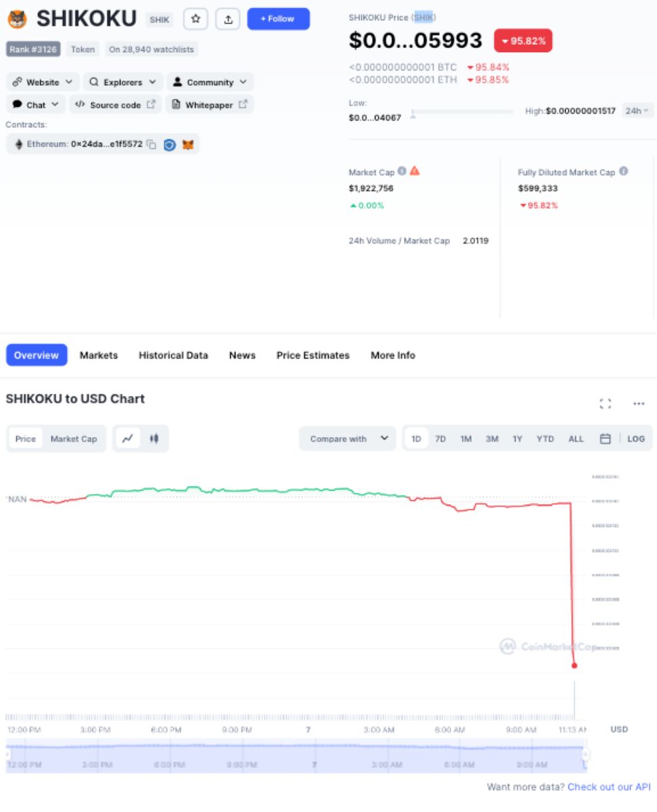Open the News tab

[x=242, y=355]
